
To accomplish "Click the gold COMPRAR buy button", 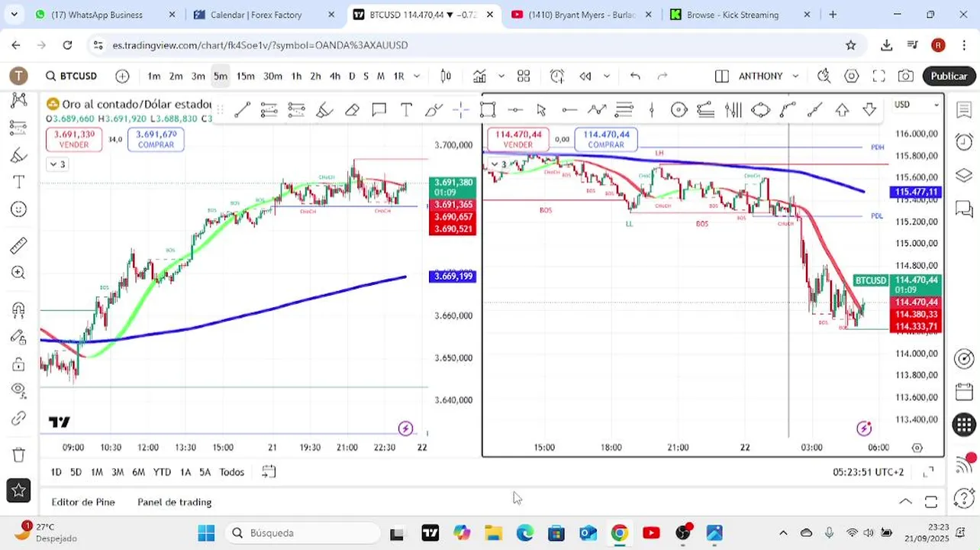I will tap(156, 139).
